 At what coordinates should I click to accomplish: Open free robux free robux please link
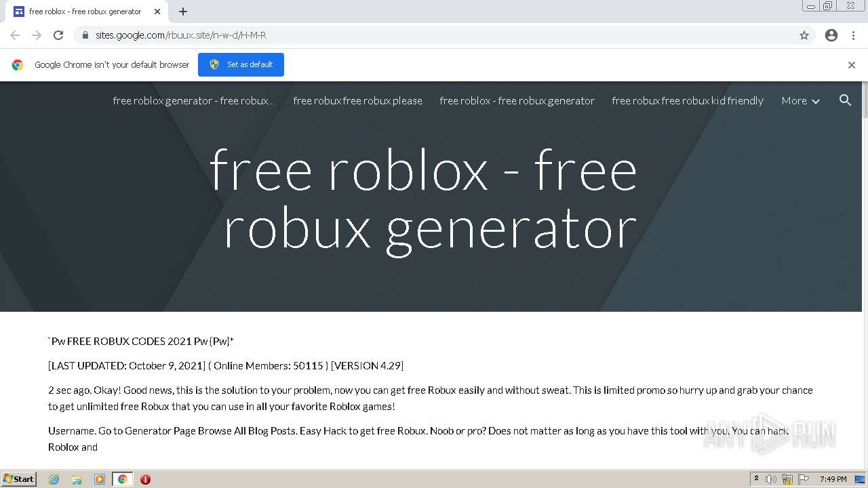click(357, 100)
